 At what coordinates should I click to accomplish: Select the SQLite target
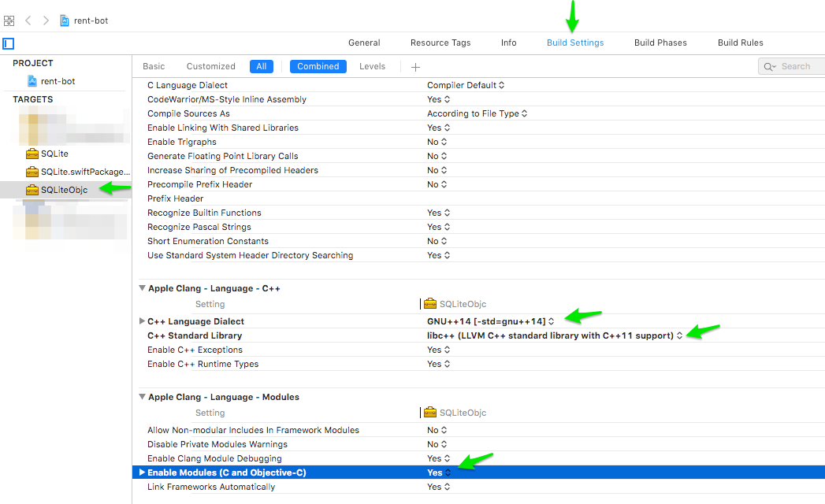54,154
